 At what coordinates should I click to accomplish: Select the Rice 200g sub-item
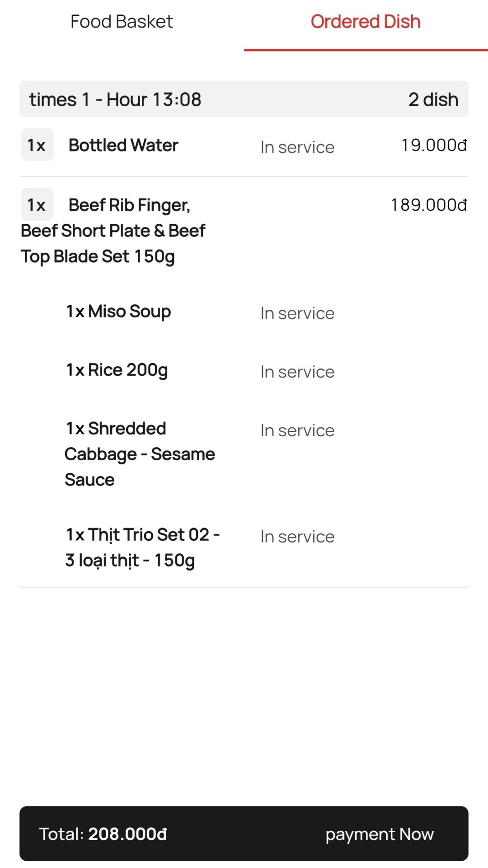coord(117,370)
